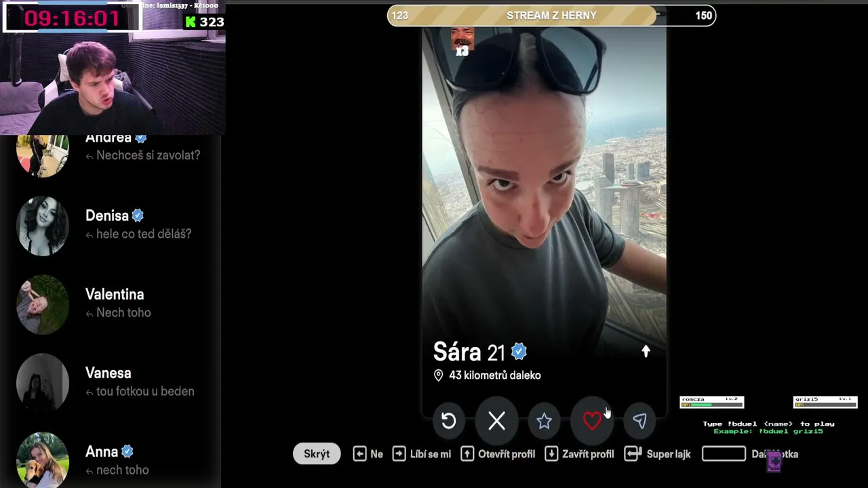The image size is (868, 488).
Task: Open Anna's avatar photo
Action: pyautogui.click(x=43, y=459)
